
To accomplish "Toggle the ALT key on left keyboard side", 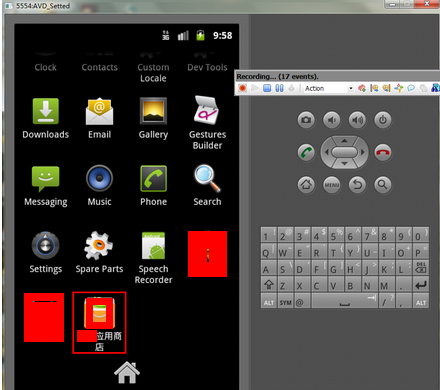I will coord(269,302).
